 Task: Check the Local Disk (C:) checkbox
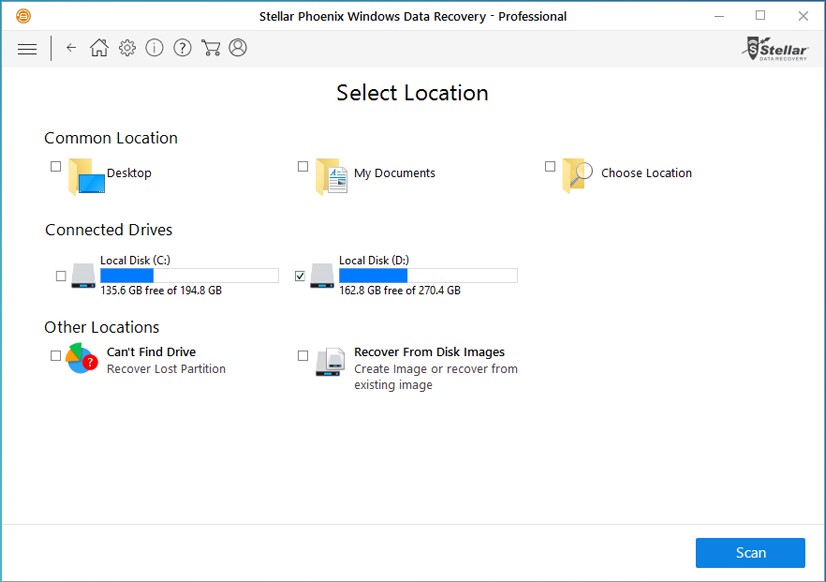pyautogui.click(x=61, y=276)
